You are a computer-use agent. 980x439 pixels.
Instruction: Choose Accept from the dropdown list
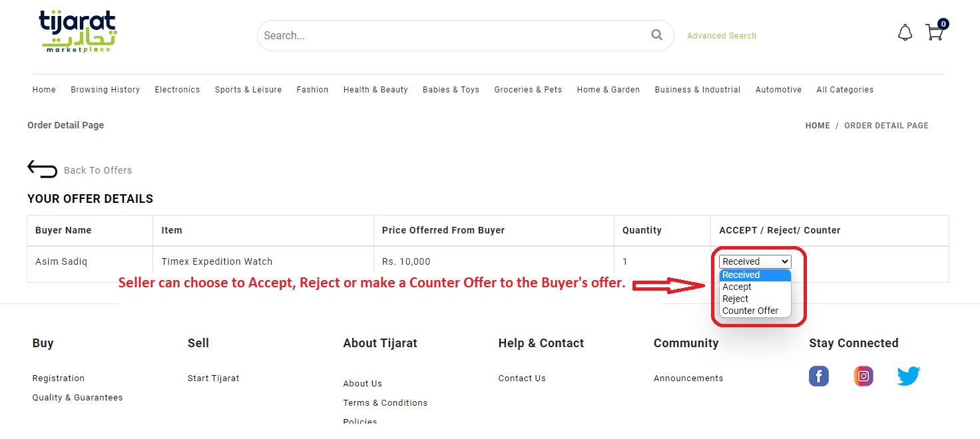pos(755,287)
